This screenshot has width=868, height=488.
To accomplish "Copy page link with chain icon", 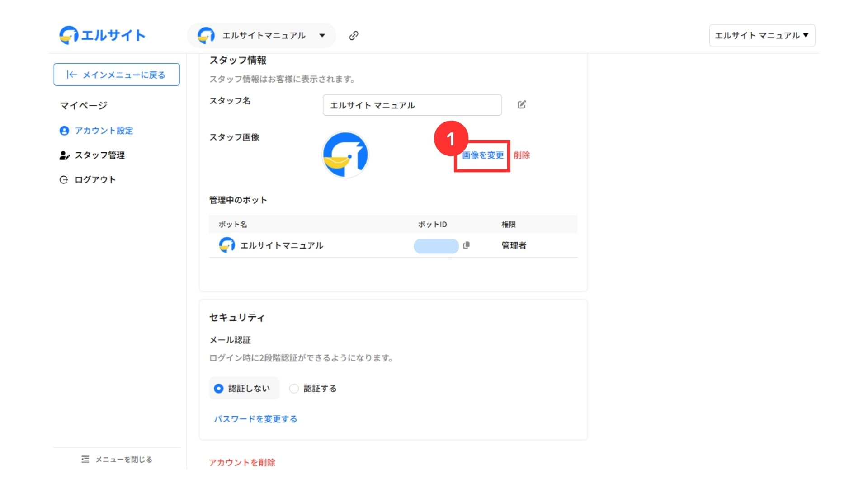I will pyautogui.click(x=354, y=36).
